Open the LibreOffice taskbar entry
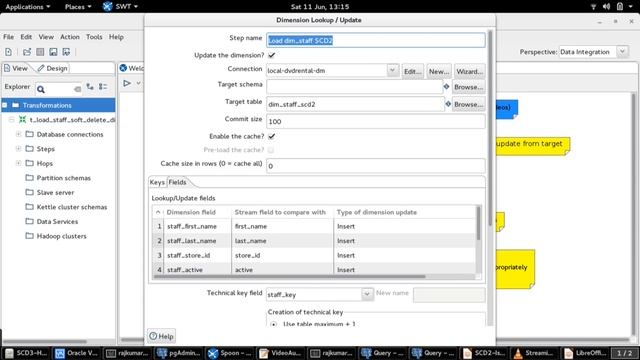This screenshot has height=360, width=640. pyautogui.click(x=585, y=353)
